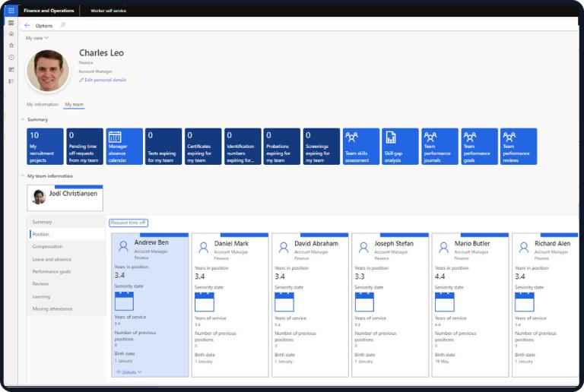Select Daniel Mark's worker card
584x392 pixels.
230,304
